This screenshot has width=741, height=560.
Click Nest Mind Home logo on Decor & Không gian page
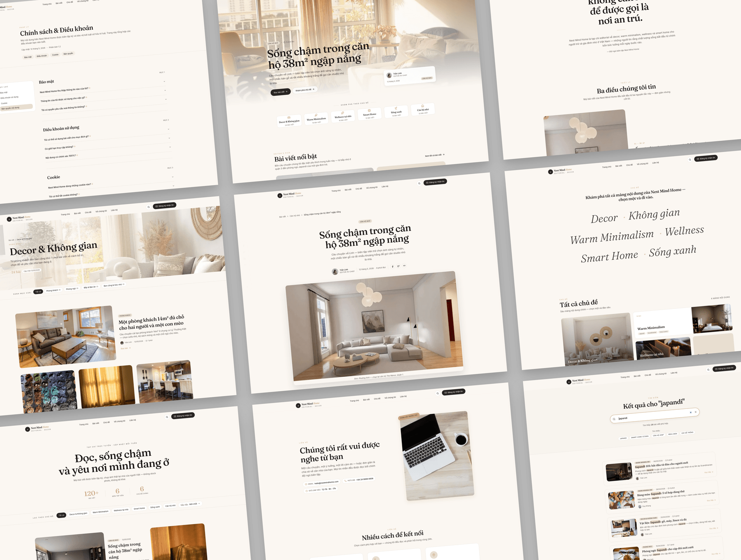click(19, 218)
